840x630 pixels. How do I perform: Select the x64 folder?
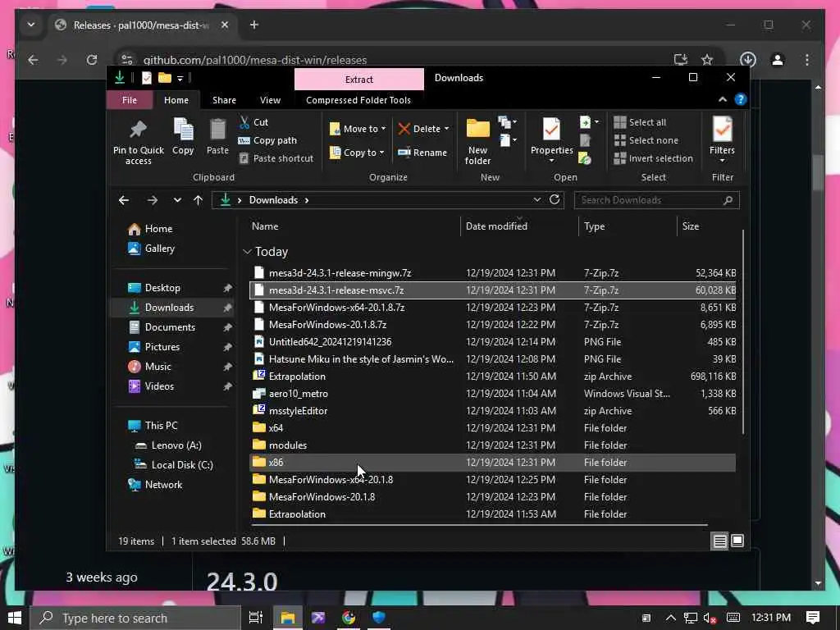click(x=492, y=427)
